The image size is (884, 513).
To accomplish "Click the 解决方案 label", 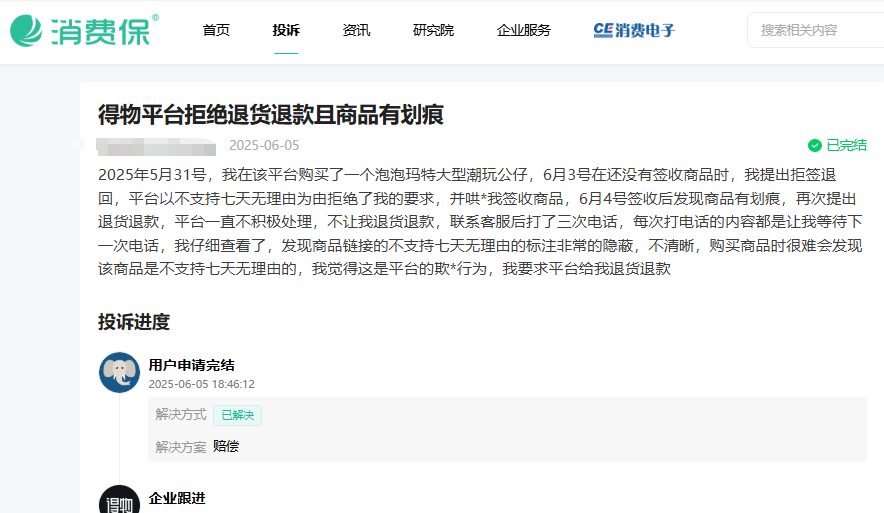I will point(181,447).
